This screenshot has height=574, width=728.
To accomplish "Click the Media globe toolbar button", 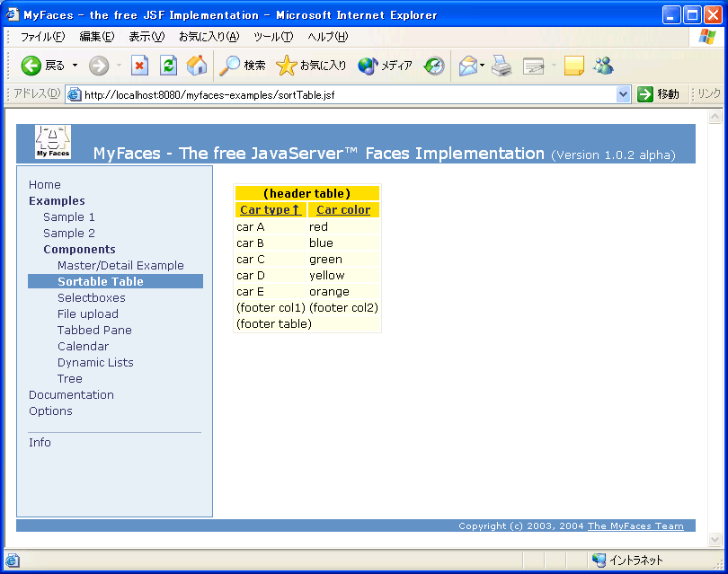I will click(x=385, y=66).
